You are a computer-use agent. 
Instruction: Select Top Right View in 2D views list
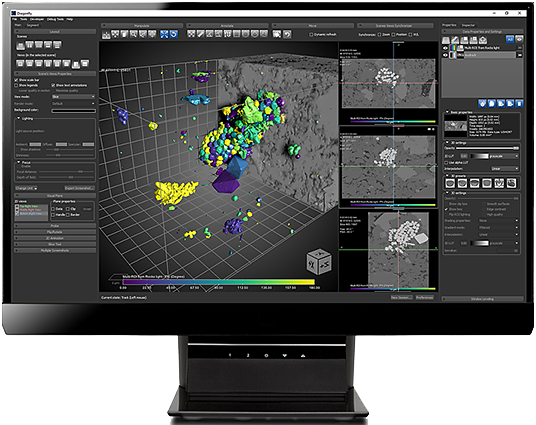point(30,206)
